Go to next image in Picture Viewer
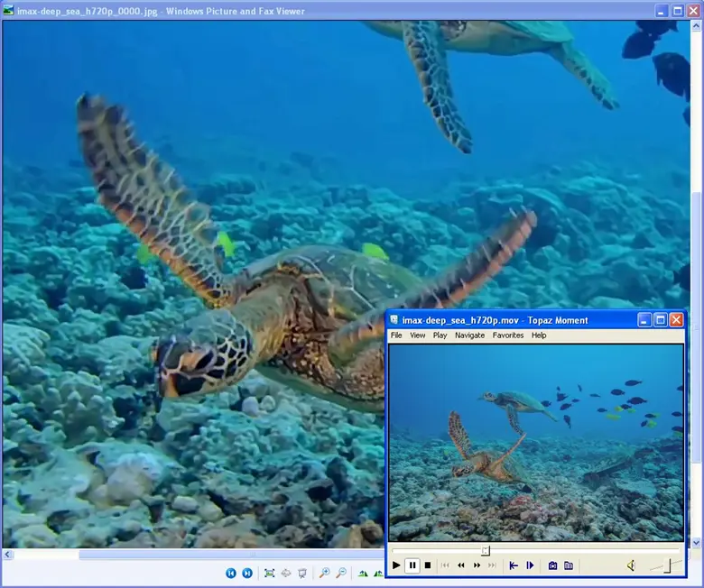This screenshot has width=704, height=588. tap(247, 573)
